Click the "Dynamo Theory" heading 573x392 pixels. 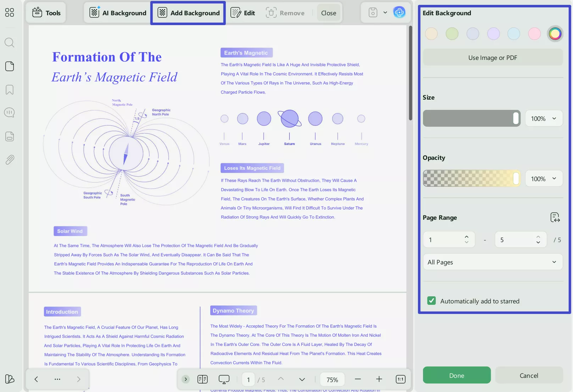pos(234,310)
